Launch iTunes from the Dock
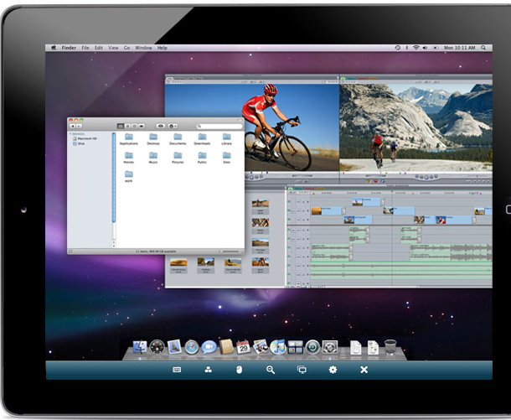511x420 pixels. 277,347
